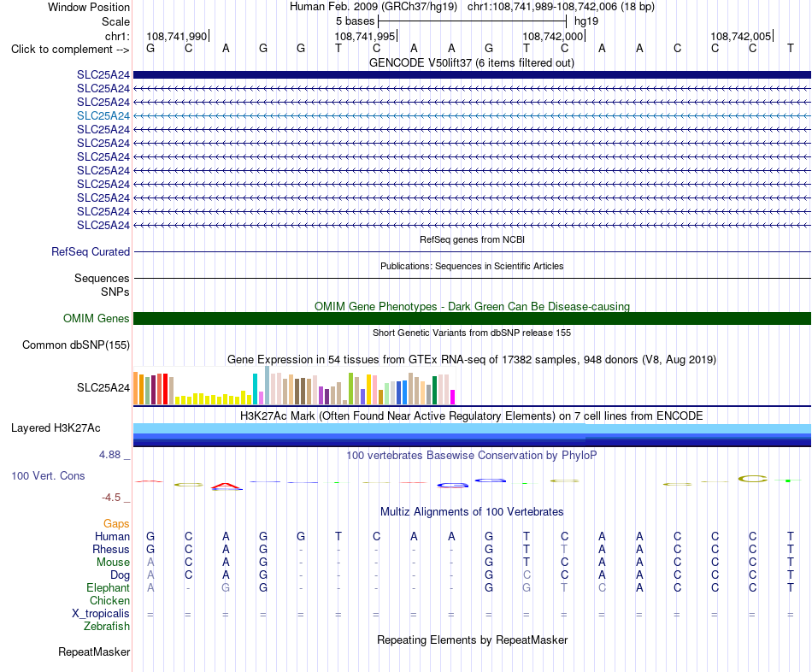Click the dark green OMIM gene bar
The width and height of the screenshot is (812, 672).
point(473,318)
